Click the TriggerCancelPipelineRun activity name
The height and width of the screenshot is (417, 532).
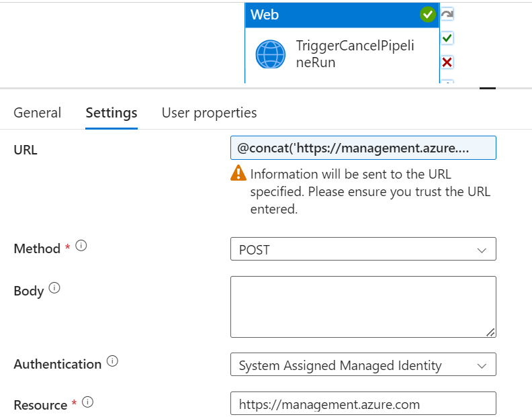coord(355,54)
